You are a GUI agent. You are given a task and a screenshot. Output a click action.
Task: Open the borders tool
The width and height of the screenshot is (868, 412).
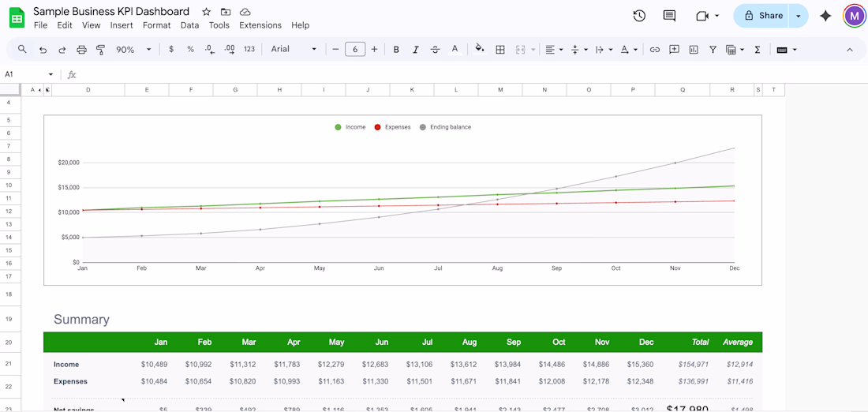(x=499, y=49)
